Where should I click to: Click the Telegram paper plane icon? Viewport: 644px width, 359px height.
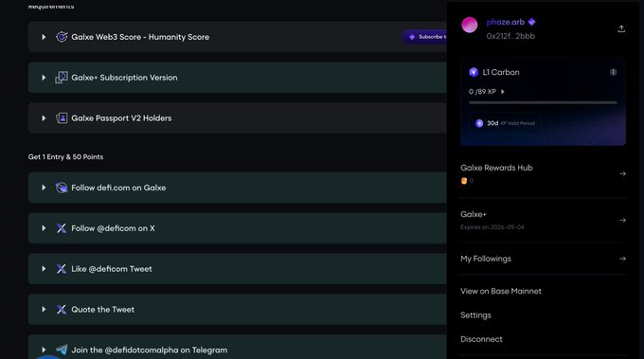pyautogui.click(x=62, y=350)
